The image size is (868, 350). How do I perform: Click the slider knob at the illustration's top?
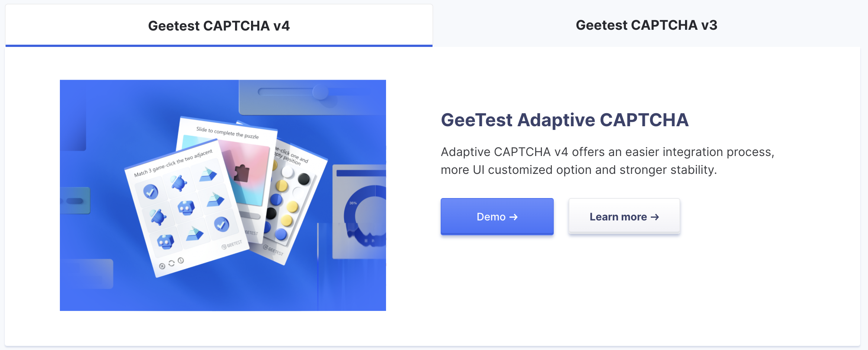[x=320, y=92]
